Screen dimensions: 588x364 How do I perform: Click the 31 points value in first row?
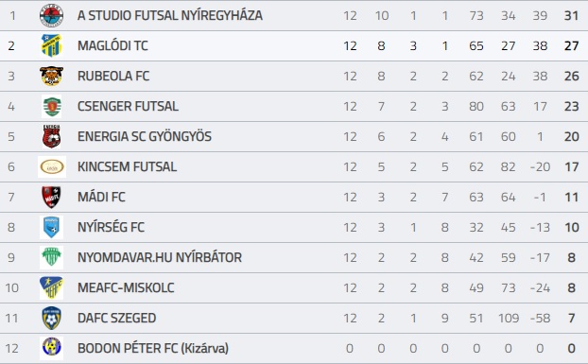pyautogui.click(x=571, y=16)
